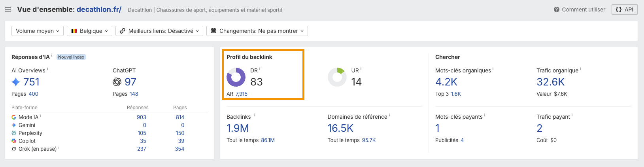The width and height of the screenshot is (644, 167).
Task: Open Grok pages 354
Action: click(x=180, y=149)
